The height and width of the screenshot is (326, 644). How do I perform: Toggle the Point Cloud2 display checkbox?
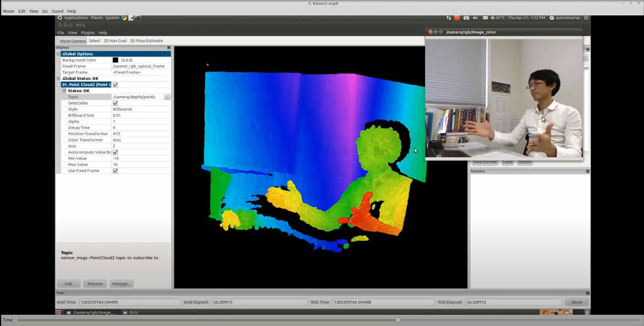coord(115,85)
